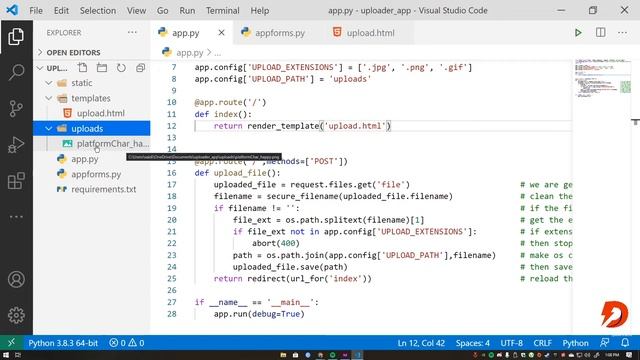Screen dimensions: 640x360
Task: Select the app.py editor tab
Action: [186, 33]
